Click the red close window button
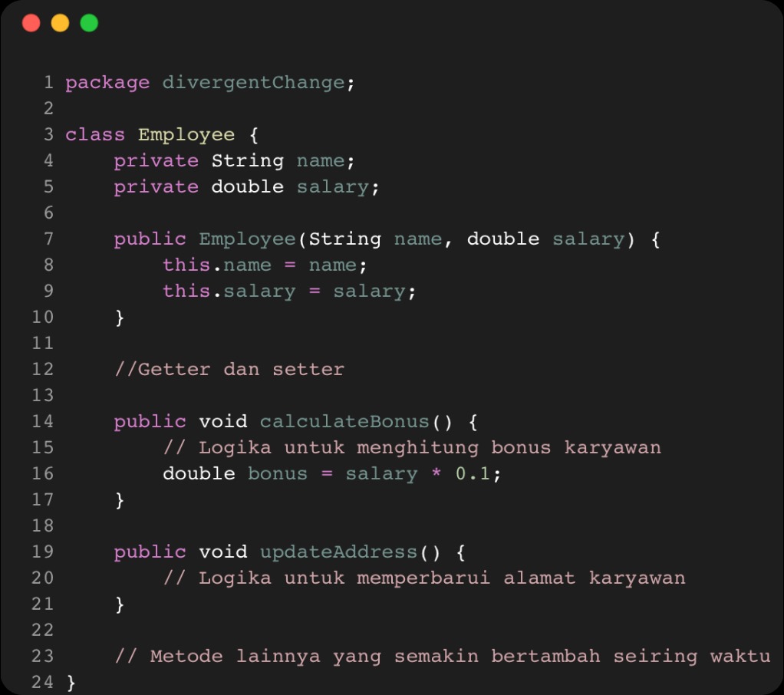The width and height of the screenshot is (784, 695). 31,23
